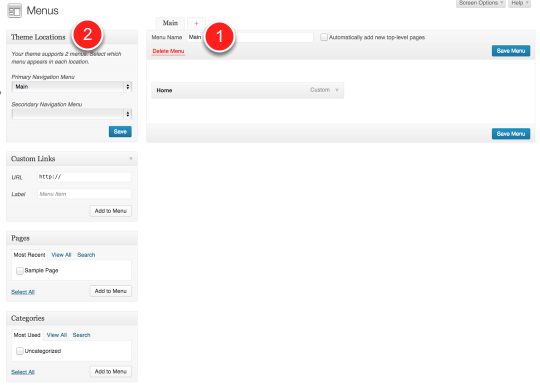
Task: Open Primary Navigation Menu dropdown
Action: click(72, 86)
